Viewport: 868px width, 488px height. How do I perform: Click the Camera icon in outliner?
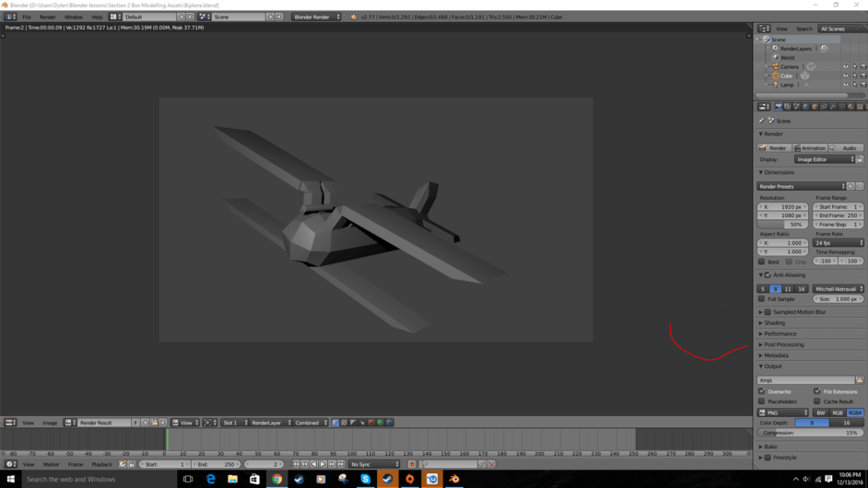click(776, 66)
